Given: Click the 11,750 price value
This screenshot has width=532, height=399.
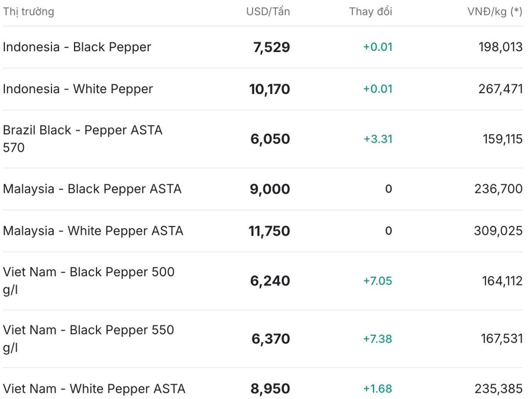Looking at the screenshot, I should [269, 231].
